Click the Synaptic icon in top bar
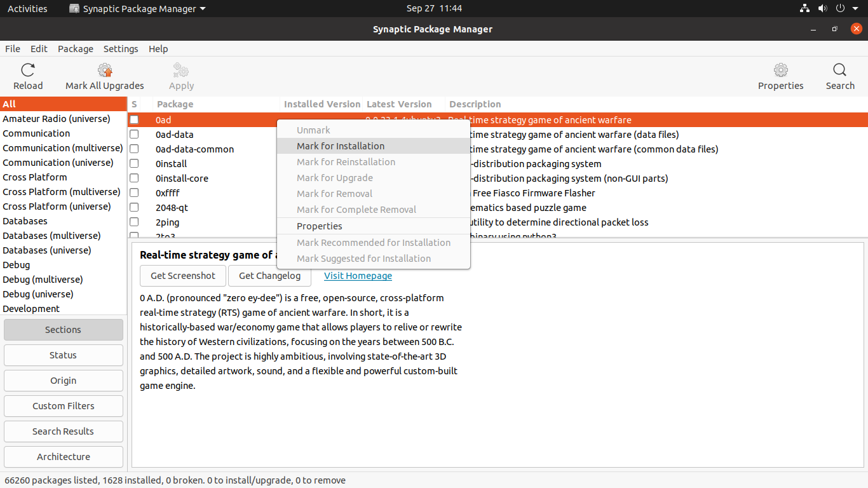This screenshot has width=868, height=488. point(74,9)
